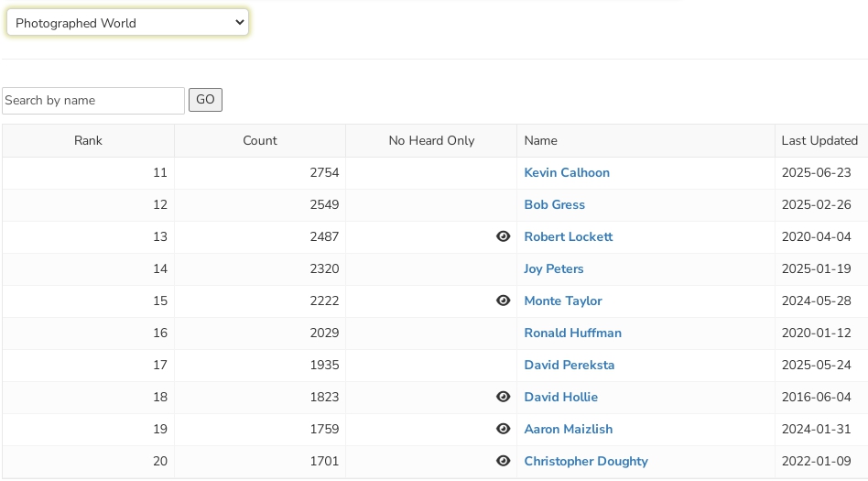Click the No Heard Only column header
Viewport: 868px width, 481px height.
pos(431,141)
